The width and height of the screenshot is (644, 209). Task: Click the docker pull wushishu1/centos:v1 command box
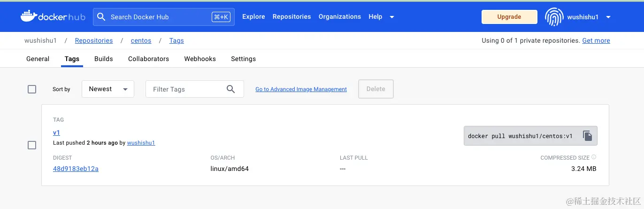530,136
